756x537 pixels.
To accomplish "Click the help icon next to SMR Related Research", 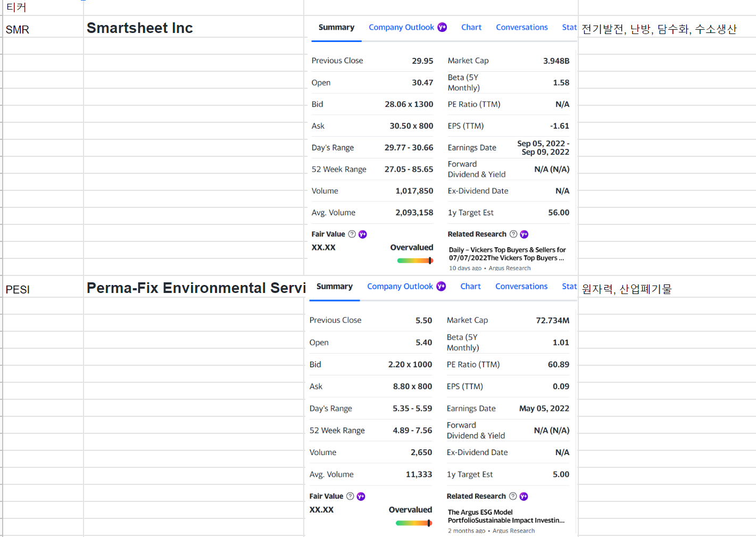I will pos(513,234).
